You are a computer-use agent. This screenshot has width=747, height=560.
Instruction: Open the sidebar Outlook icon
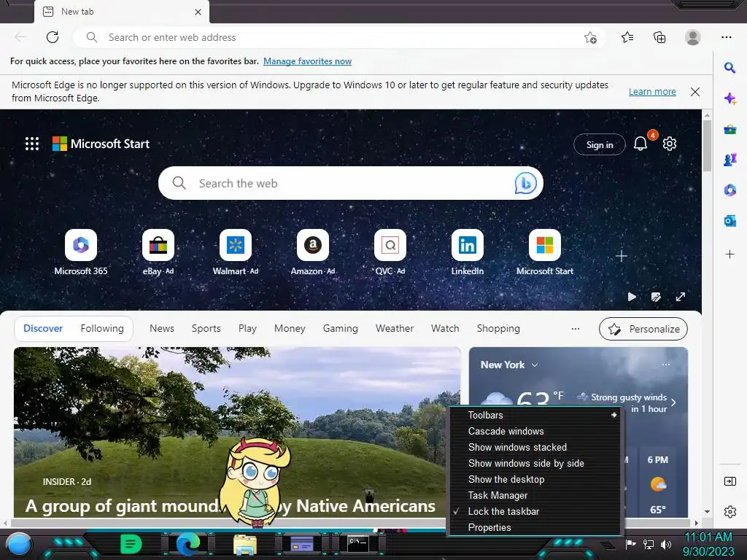click(x=729, y=221)
